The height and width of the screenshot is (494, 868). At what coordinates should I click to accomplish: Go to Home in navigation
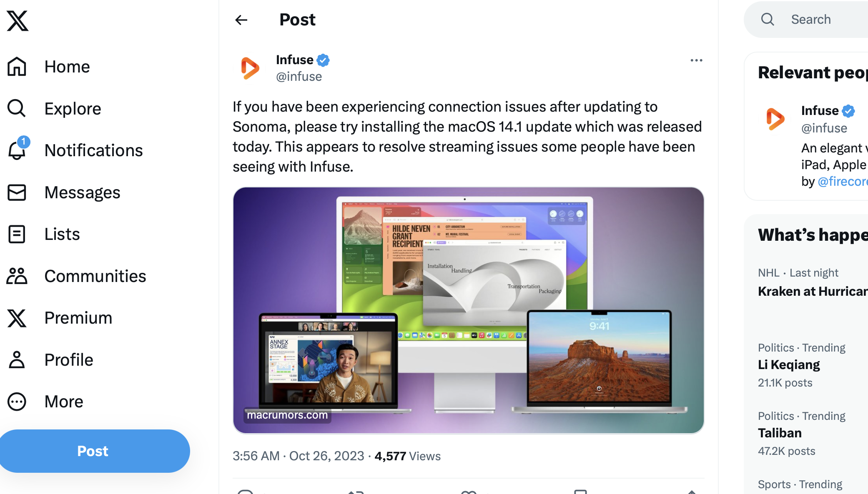pos(67,67)
